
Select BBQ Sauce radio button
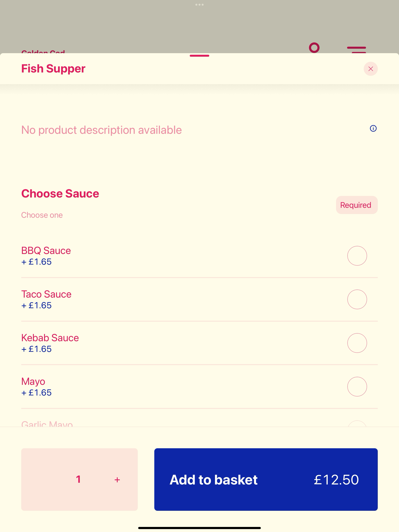[x=357, y=256]
